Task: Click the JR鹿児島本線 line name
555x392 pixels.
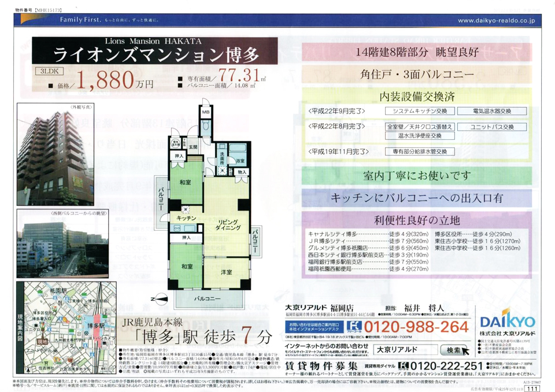Action: (153, 322)
